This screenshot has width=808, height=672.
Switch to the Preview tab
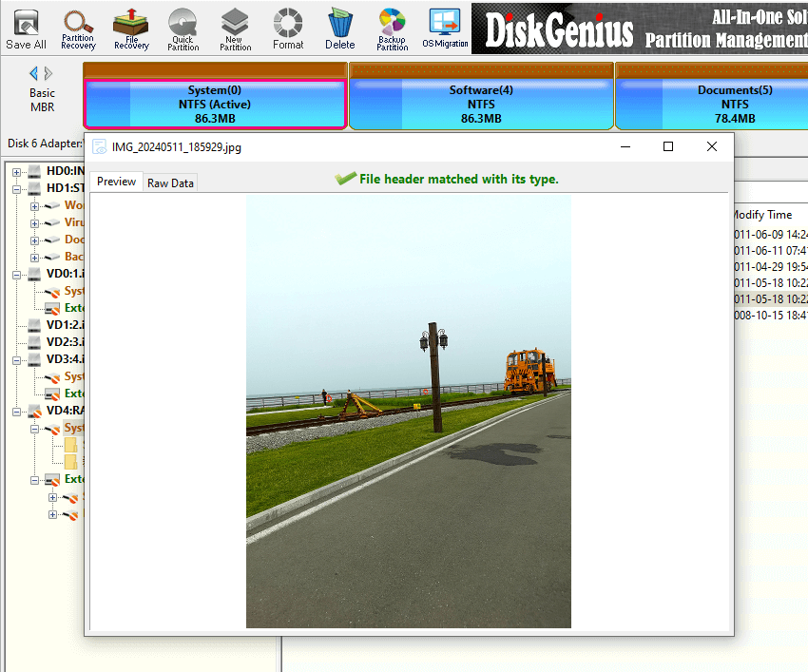point(116,182)
